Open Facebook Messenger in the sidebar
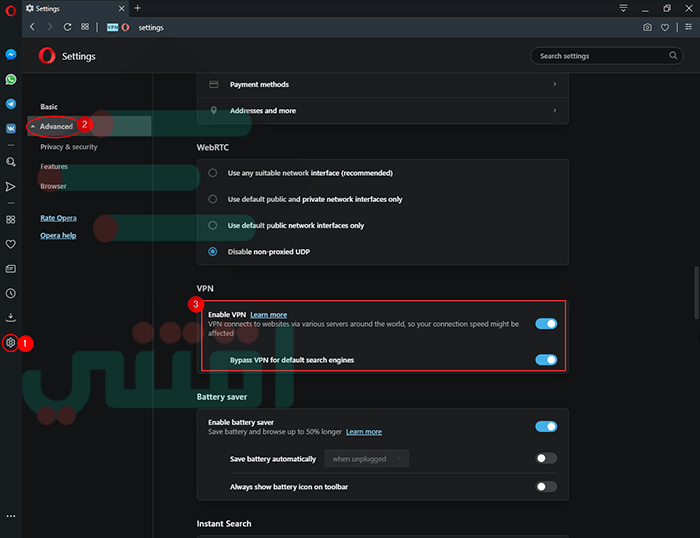This screenshot has height=538, width=700. [11, 54]
